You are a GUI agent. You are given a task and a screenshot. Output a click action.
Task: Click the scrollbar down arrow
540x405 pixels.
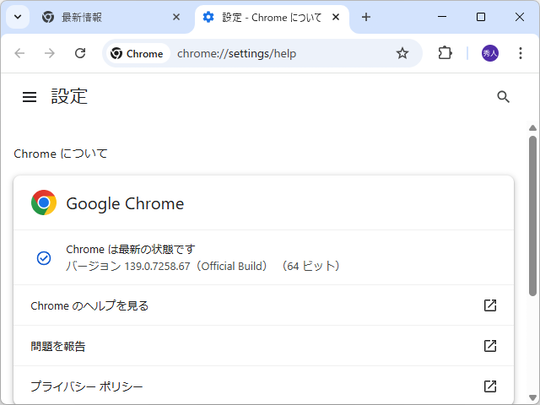coord(532,397)
